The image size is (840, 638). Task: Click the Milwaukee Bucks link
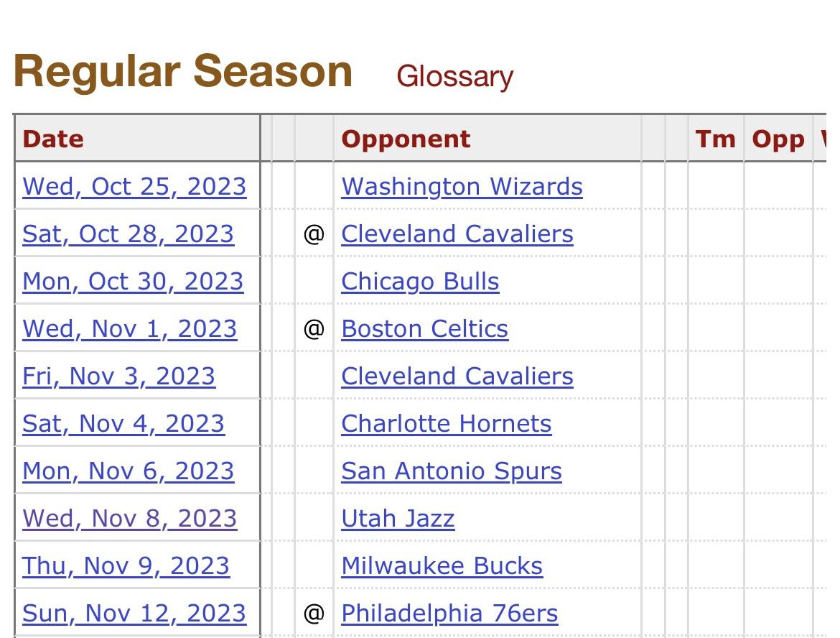click(442, 566)
